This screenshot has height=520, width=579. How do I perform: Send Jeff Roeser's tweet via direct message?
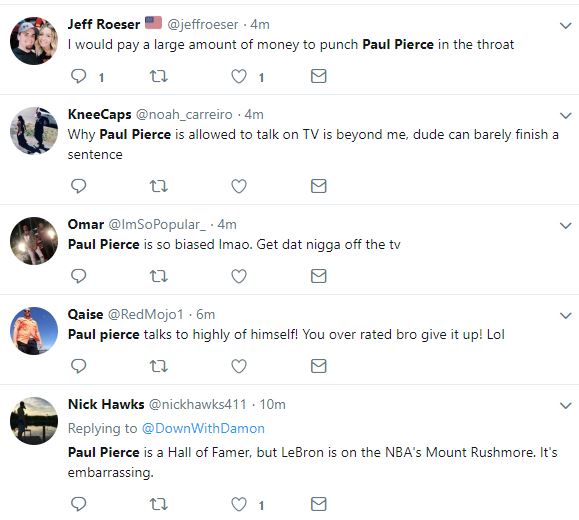[x=319, y=76]
